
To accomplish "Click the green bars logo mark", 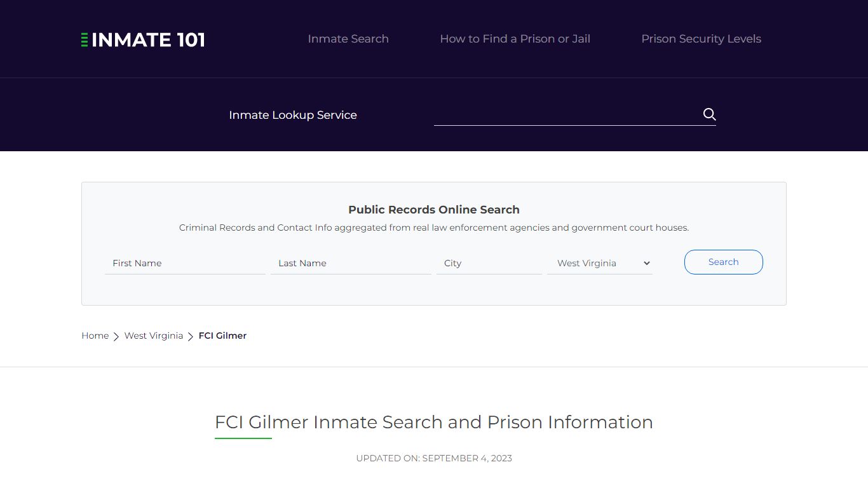I will (85, 40).
